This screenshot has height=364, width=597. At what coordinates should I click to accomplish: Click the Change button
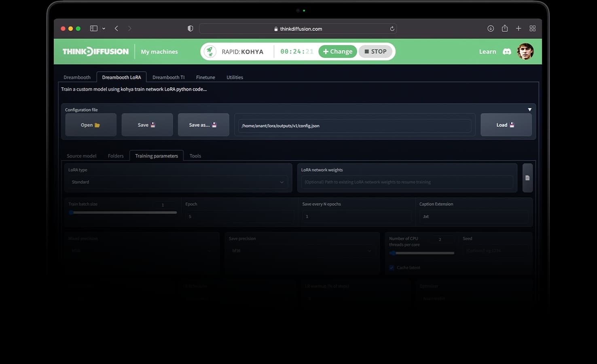coord(337,51)
